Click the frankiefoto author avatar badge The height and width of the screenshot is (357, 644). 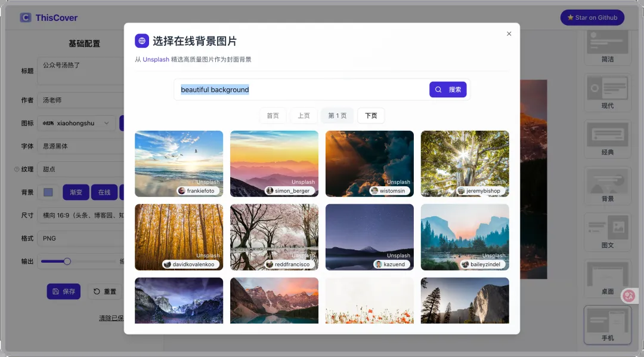(x=181, y=191)
